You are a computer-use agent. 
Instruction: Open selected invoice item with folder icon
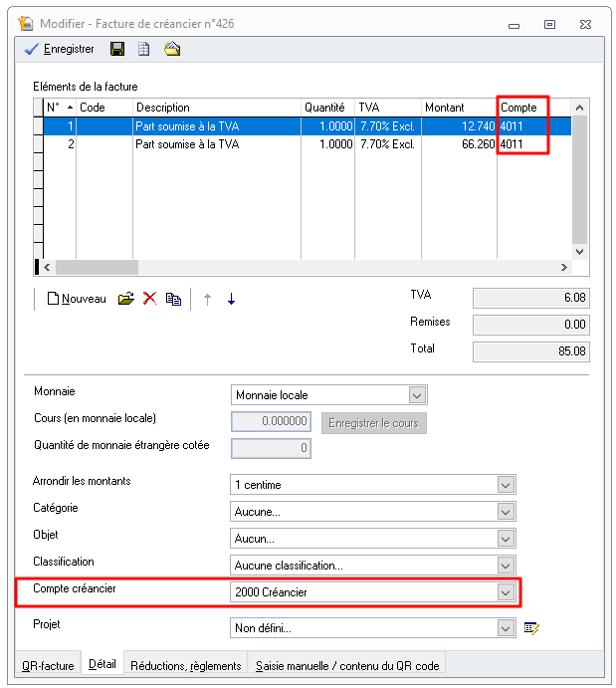125,299
